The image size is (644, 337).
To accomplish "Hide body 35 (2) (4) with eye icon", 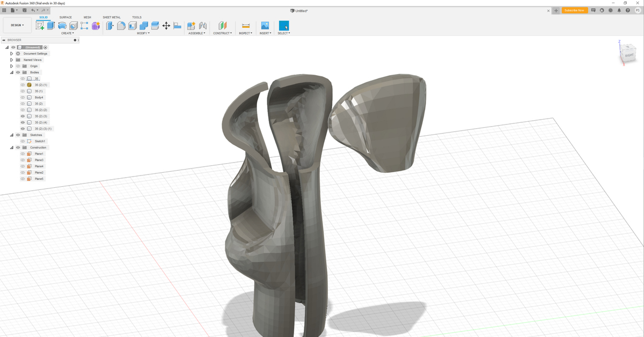I will tap(23, 122).
